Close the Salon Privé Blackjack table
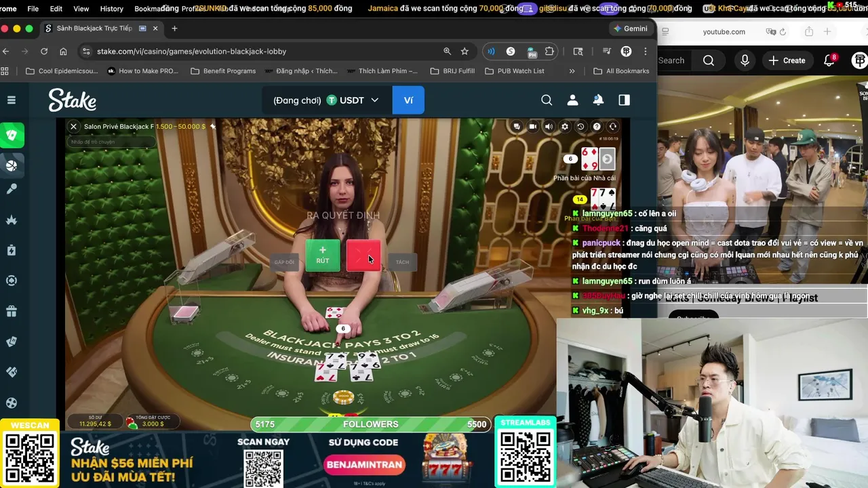The height and width of the screenshot is (488, 868). [73, 126]
